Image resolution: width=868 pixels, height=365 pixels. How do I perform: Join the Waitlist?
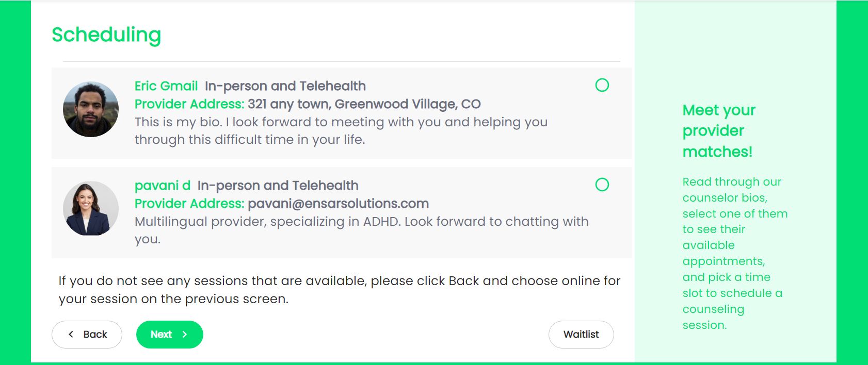[x=581, y=335]
